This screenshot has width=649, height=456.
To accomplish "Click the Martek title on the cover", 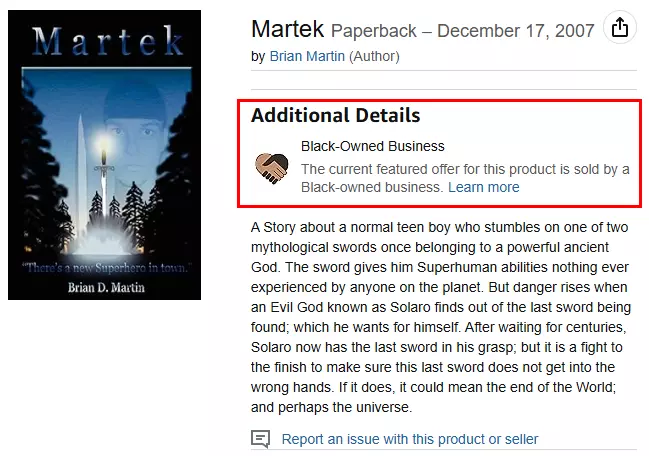I will tap(107, 41).
